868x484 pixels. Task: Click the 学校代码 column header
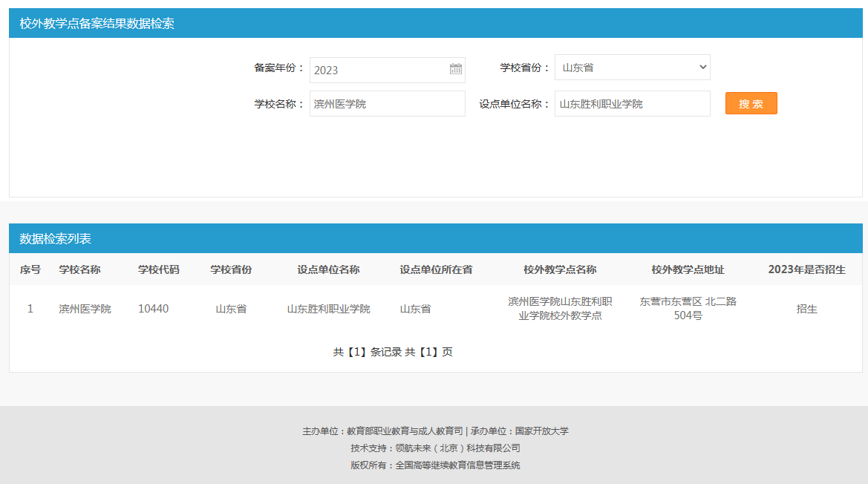click(159, 269)
